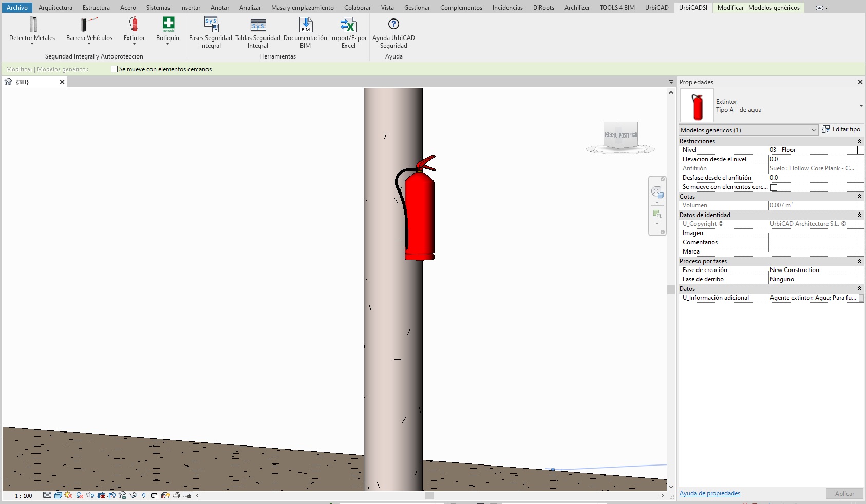This screenshot has height=504, width=866.
Task: Toggle 'Se mueve con elementos cercanos' in options bar
Action: 115,69
